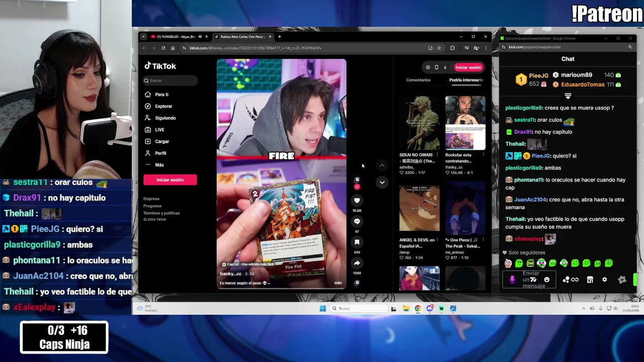
Task: Open the Windows Start menu
Action: coord(323,308)
